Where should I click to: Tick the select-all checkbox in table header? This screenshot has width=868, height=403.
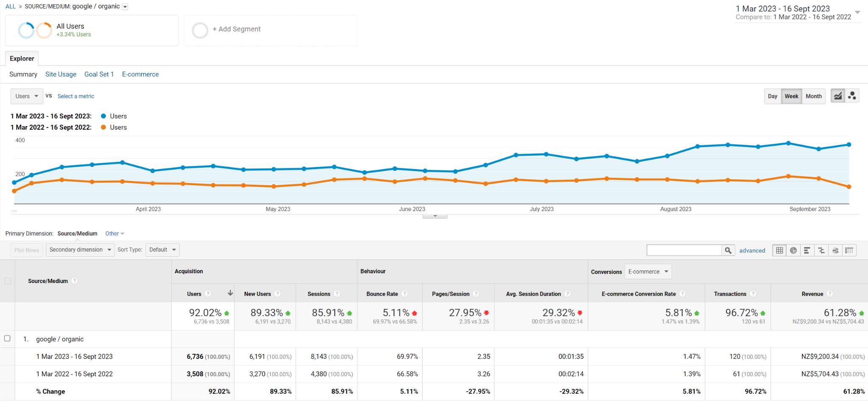[8, 281]
